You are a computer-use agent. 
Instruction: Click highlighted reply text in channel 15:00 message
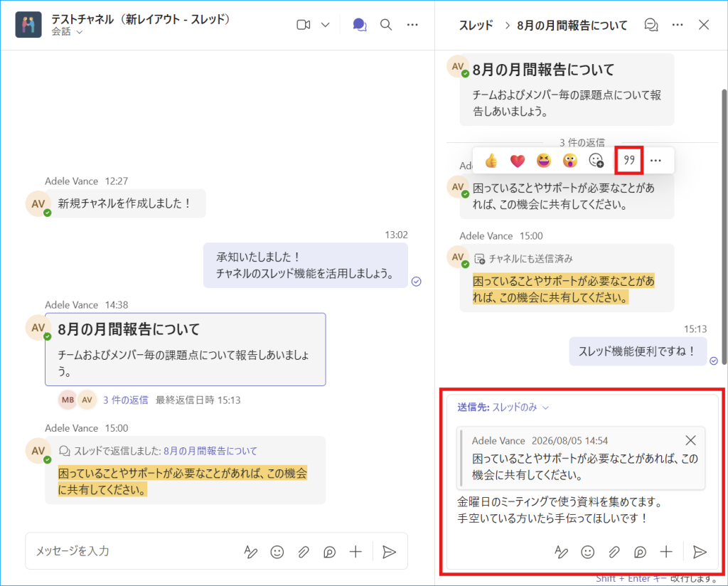click(183, 481)
